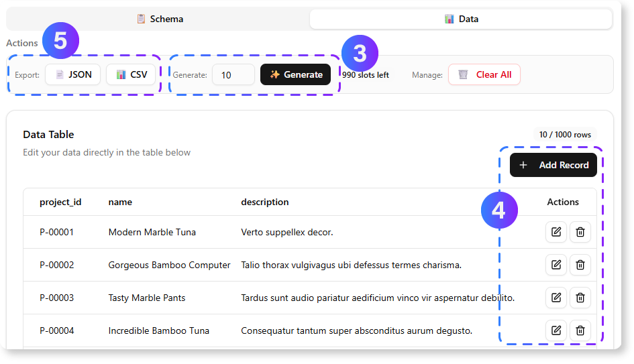The height and width of the screenshot is (364, 634).
Task: Switch to the Schema tab
Action: 160,19
